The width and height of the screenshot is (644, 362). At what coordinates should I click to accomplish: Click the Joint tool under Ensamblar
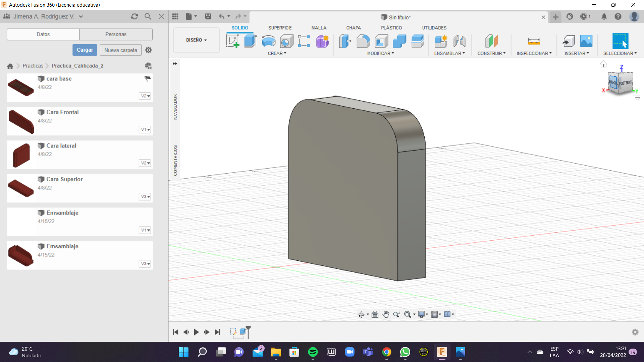(x=459, y=41)
